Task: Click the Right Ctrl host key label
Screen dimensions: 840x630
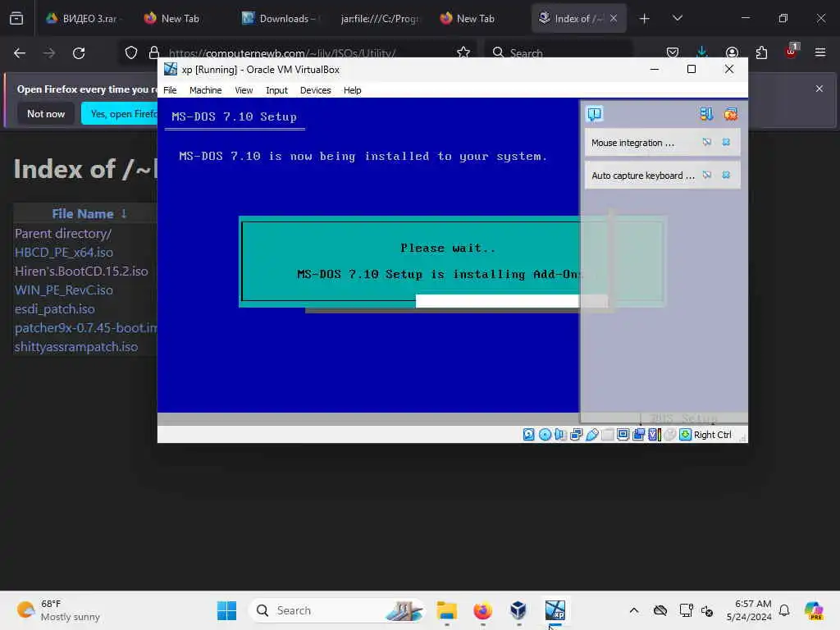Action: coord(713,435)
